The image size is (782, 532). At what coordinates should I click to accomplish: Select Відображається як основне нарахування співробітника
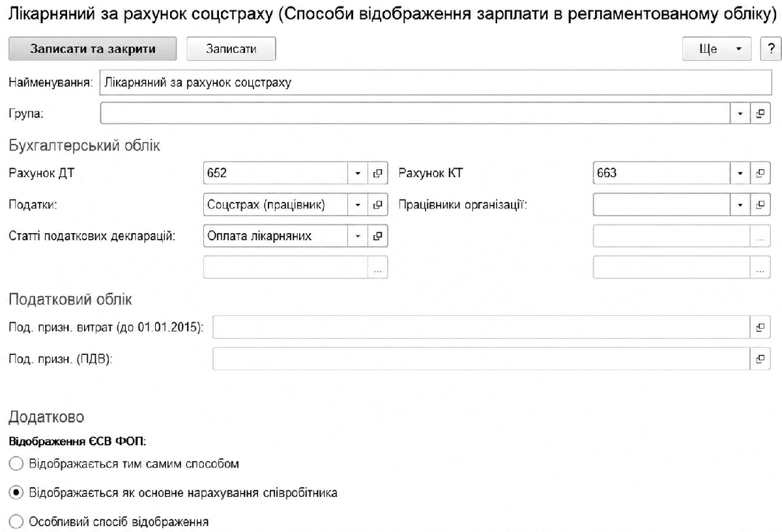point(16,493)
